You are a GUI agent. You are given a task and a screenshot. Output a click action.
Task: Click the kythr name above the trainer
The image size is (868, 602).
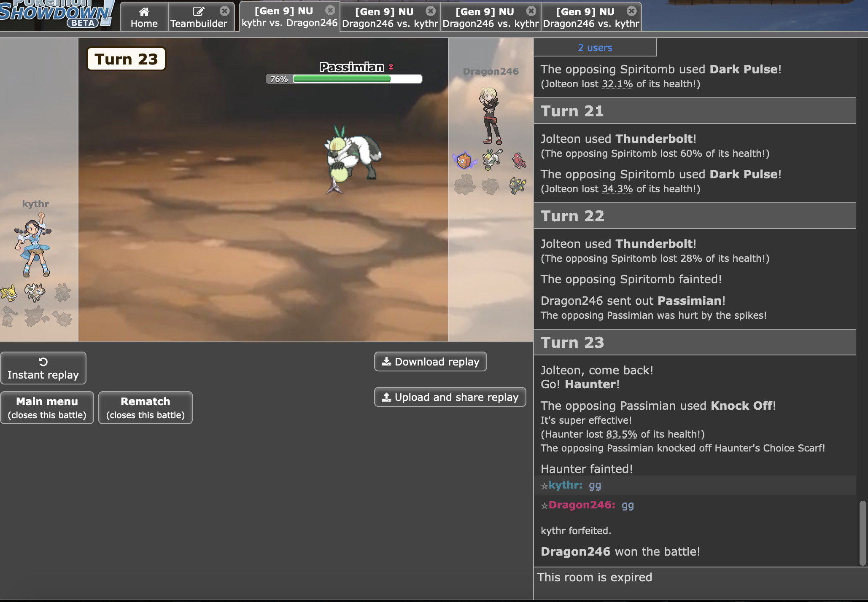coord(35,204)
